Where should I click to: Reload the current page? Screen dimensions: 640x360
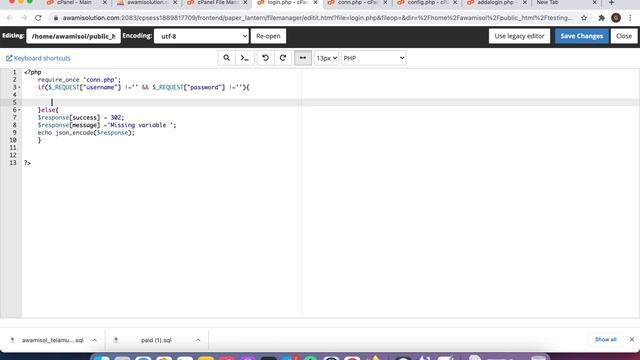[38, 18]
